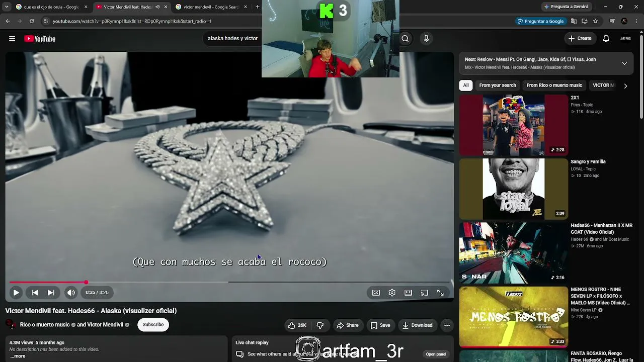Seek using the red video progress bar

pos(229,282)
